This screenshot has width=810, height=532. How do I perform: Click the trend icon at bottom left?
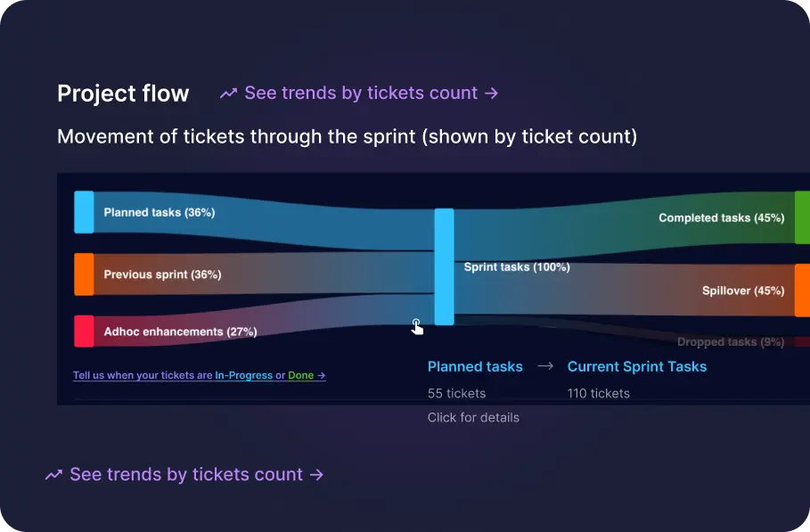[53, 475]
